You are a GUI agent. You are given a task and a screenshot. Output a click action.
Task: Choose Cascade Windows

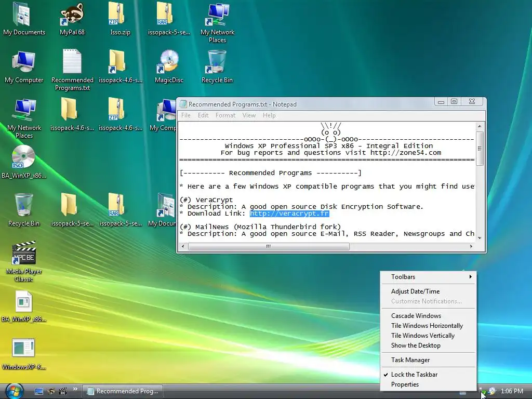429,315
